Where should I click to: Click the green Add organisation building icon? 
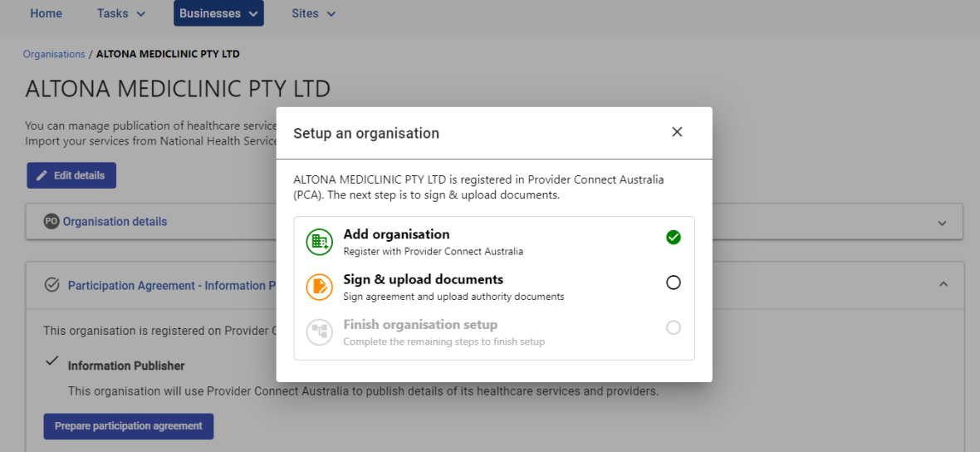click(x=320, y=242)
